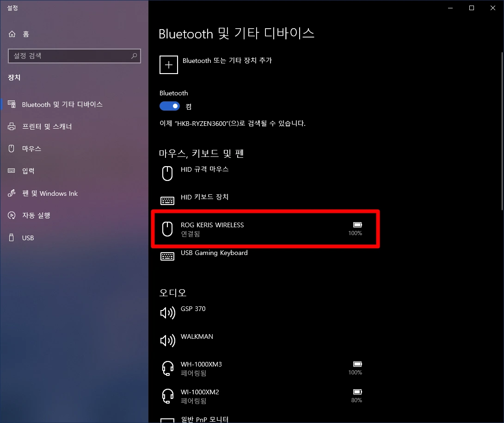Click the keyboard icon beside 입력
Screen dimensions: 504x423
[x=12, y=171]
